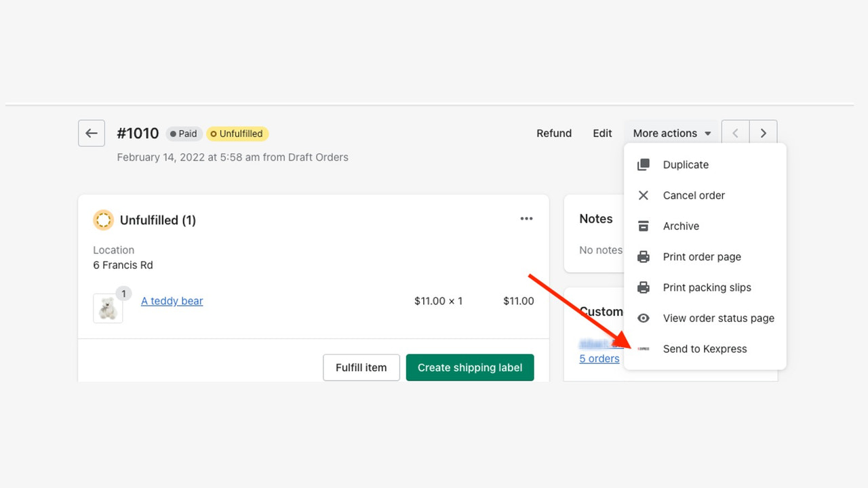Click the teddy bear product thumbnail
868x488 pixels.
tap(108, 307)
